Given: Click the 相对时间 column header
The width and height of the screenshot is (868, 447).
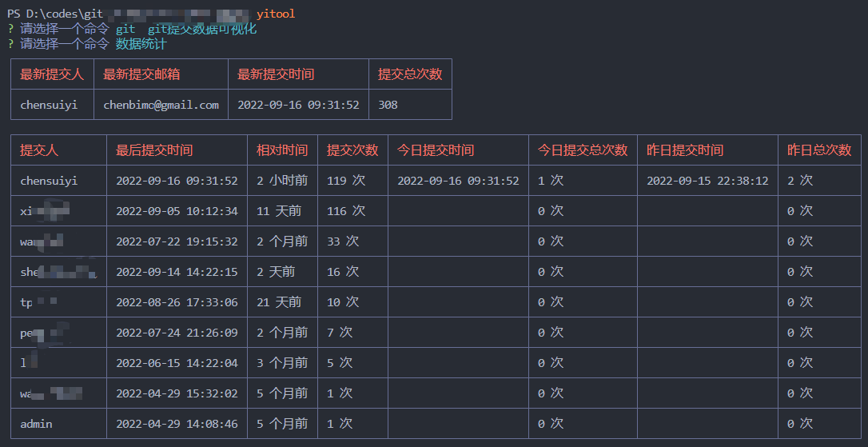Looking at the screenshot, I should 282,150.
